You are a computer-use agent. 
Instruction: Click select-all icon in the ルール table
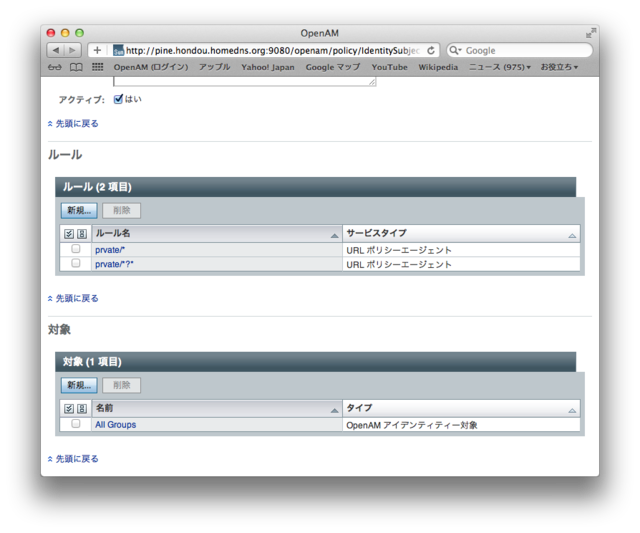69,233
